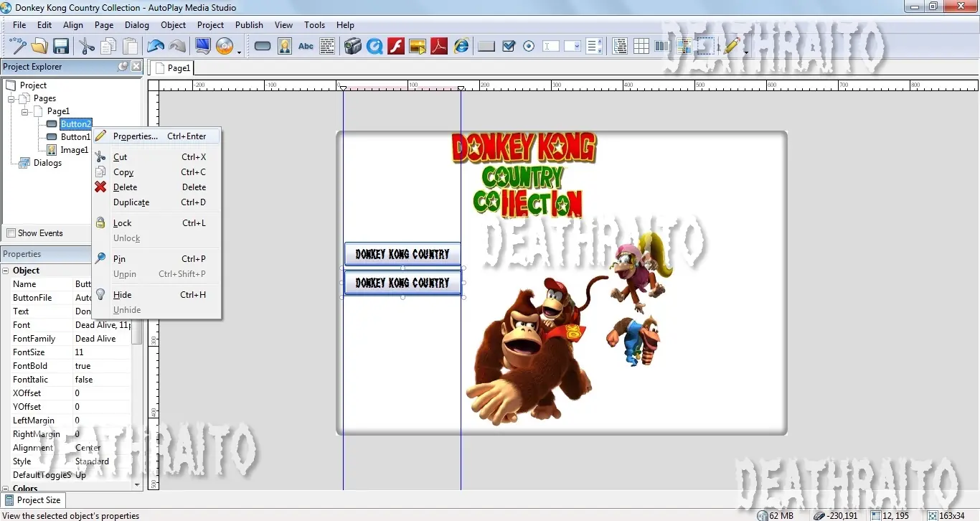Insert a RadioButton object
The height and width of the screenshot is (521, 980).
[529, 47]
